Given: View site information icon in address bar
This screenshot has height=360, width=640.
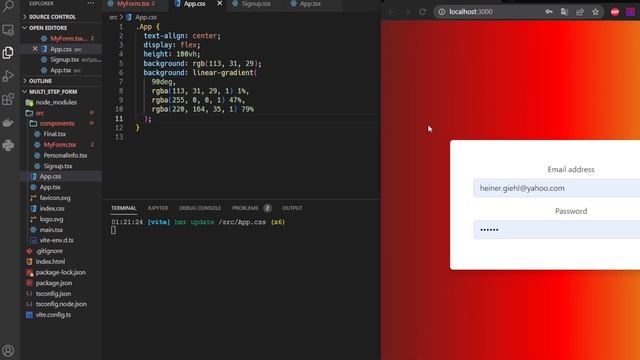Looking at the screenshot, I should point(442,12).
